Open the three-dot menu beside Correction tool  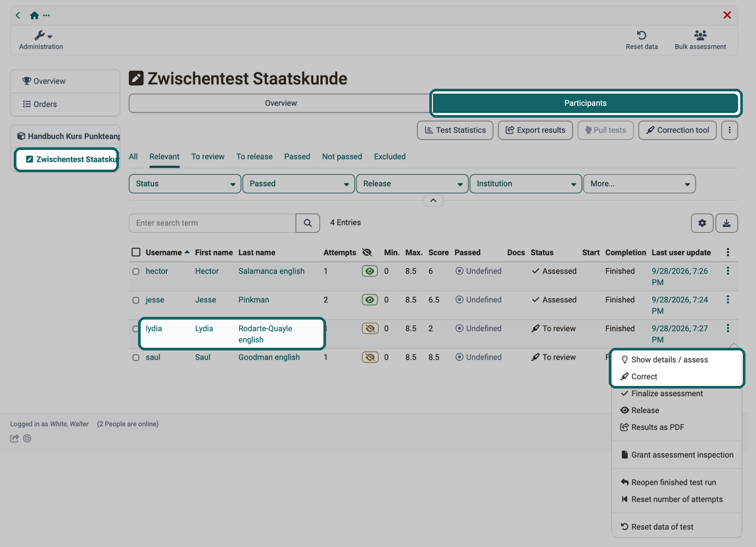(730, 130)
